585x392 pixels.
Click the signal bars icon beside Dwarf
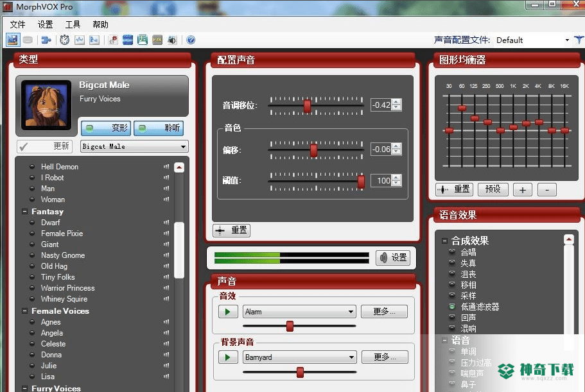coord(166,223)
